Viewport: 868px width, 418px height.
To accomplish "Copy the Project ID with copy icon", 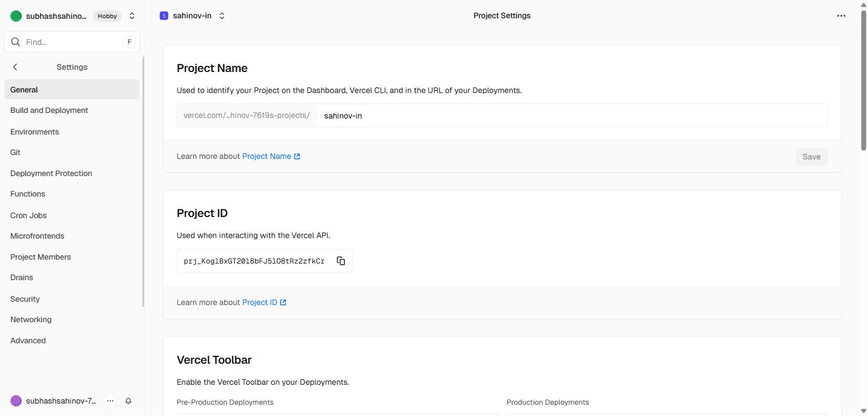I will (341, 261).
